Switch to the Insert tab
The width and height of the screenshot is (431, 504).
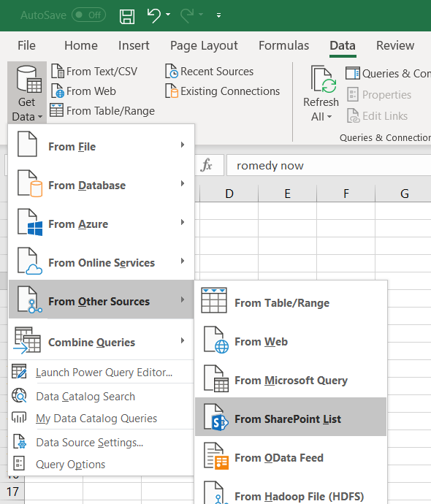click(x=134, y=45)
